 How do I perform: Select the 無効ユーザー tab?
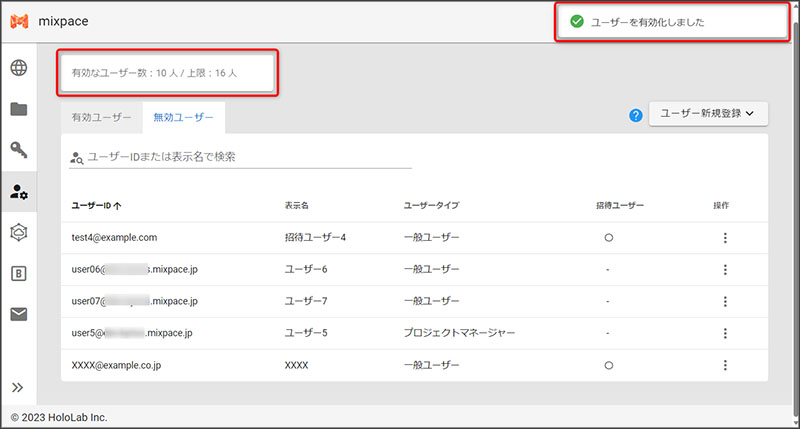(183, 117)
